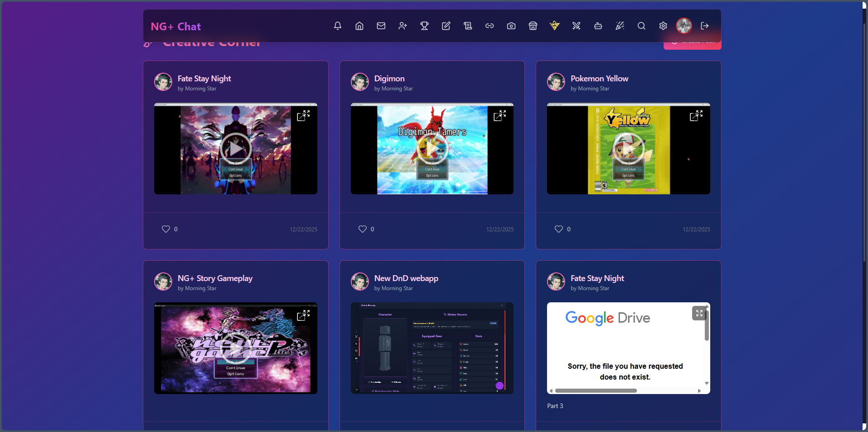Image resolution: width=868 pixels, height=432 pixels.
Task: Click the author avatar on the Part 3 post
Action: tap(556, 282)
